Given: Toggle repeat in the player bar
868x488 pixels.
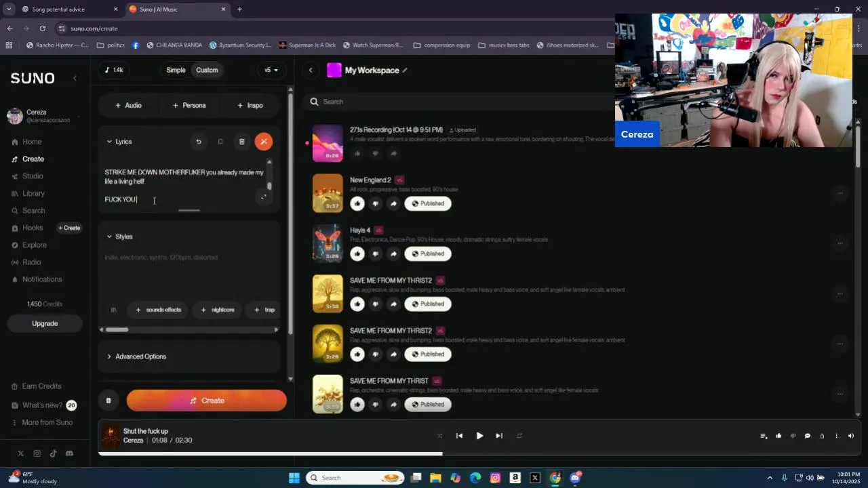Looking at the screenshot, I should coord(519,436).
